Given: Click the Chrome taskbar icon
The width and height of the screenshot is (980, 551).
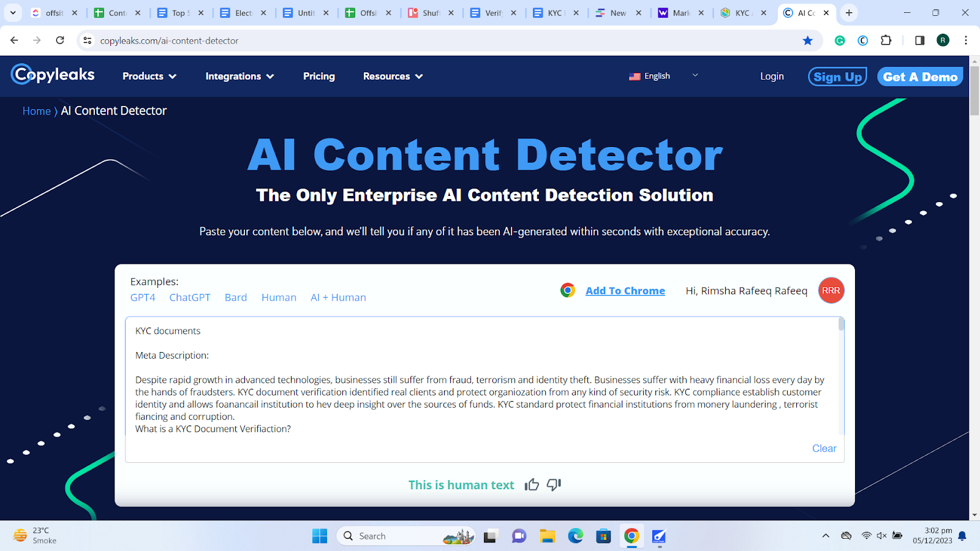Looking at the screenshot, I should (x=631, y=536).
